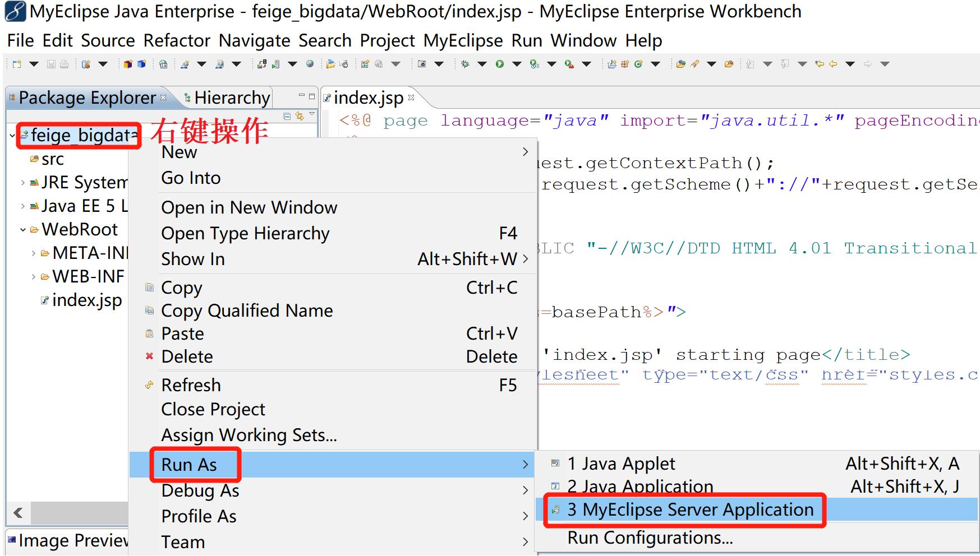Select the Package Explorer tab
This screenshot has height=556, width=980.
[x=87, y=98]
